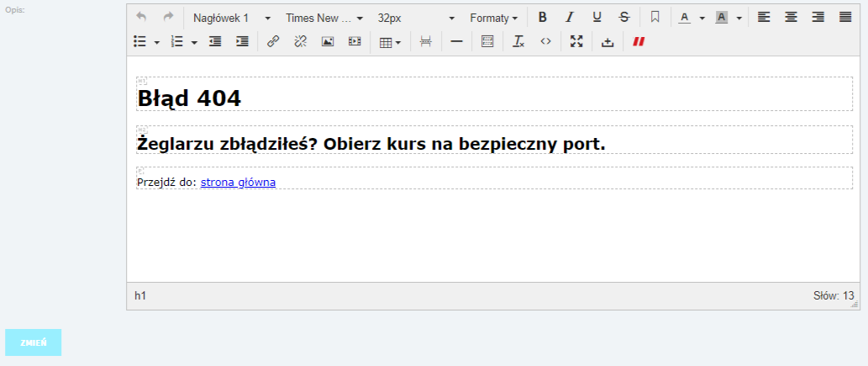Screen dimensions: 868x366
Task: Open text color picker dropdown arrow
Action: point(702,18)
